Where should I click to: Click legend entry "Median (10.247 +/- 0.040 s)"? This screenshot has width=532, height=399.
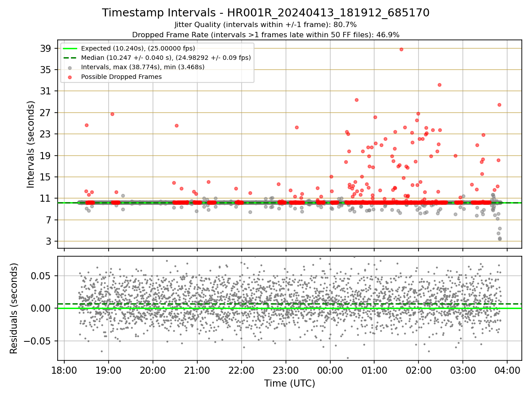click(x=166, y=58)
